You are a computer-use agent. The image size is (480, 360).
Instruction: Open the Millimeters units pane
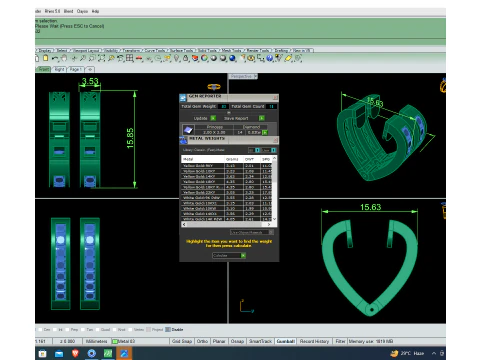96,341
